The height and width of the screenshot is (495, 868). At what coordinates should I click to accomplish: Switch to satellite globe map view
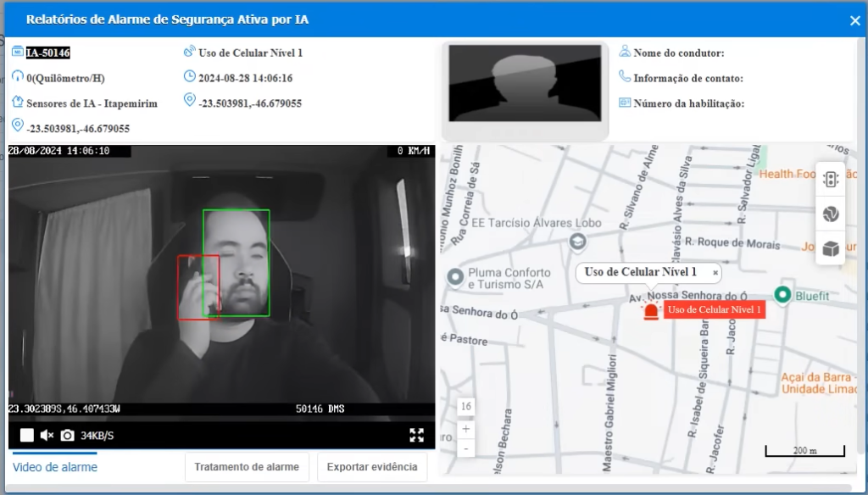click(x=831, y=214)
